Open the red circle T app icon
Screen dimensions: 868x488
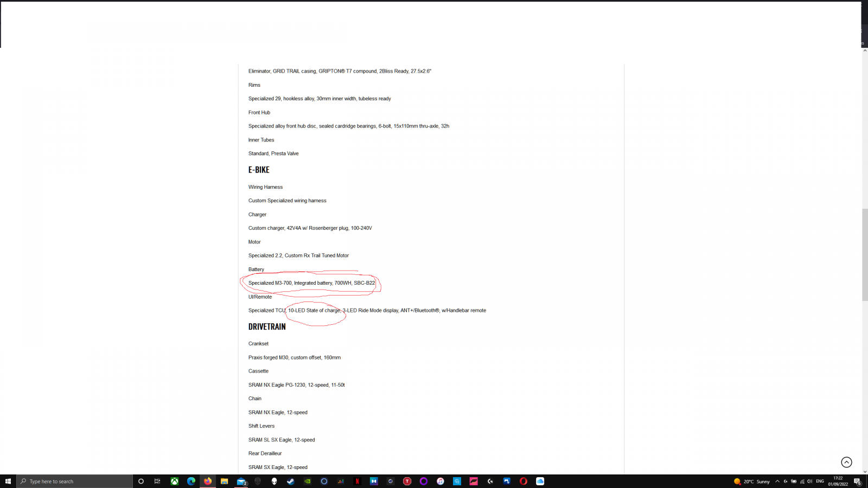coord(407,481)
